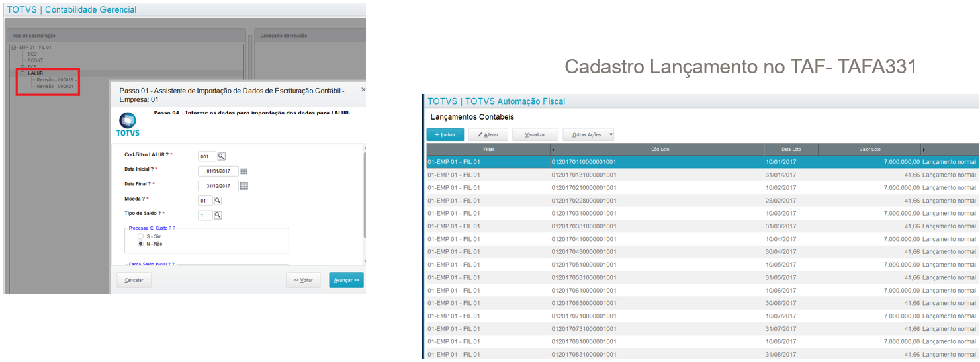The height and width of the screenshot is (362, 980).
Task: Click the Tipo de Saldo input field
Action: 205,215
